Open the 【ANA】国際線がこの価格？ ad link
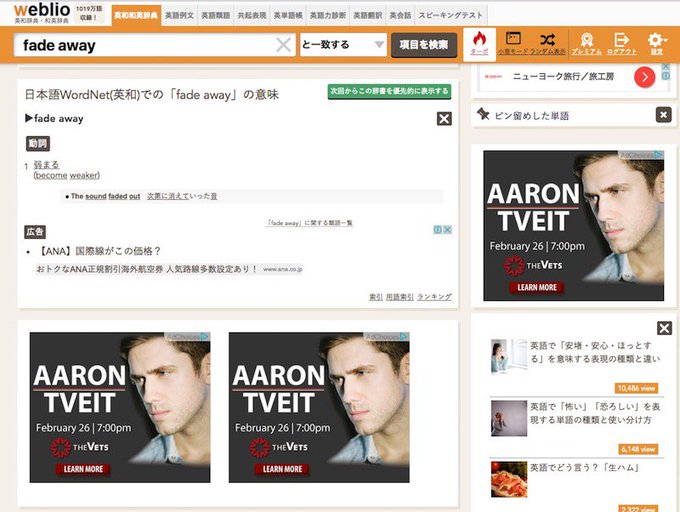This screenshot has height=512, width=680. coord(100,251)
